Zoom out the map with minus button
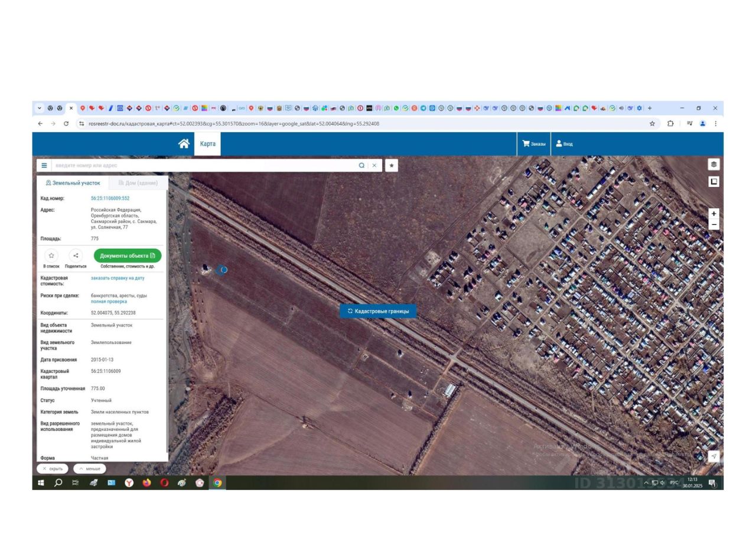Viewport: 756px width, 535px height. 714,225
